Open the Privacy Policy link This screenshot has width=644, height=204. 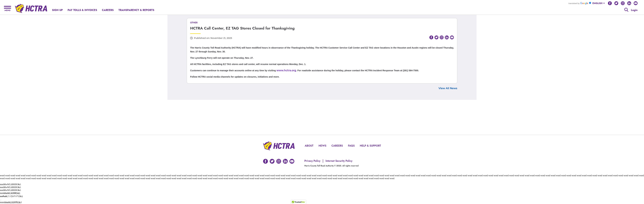pos(312,161)
